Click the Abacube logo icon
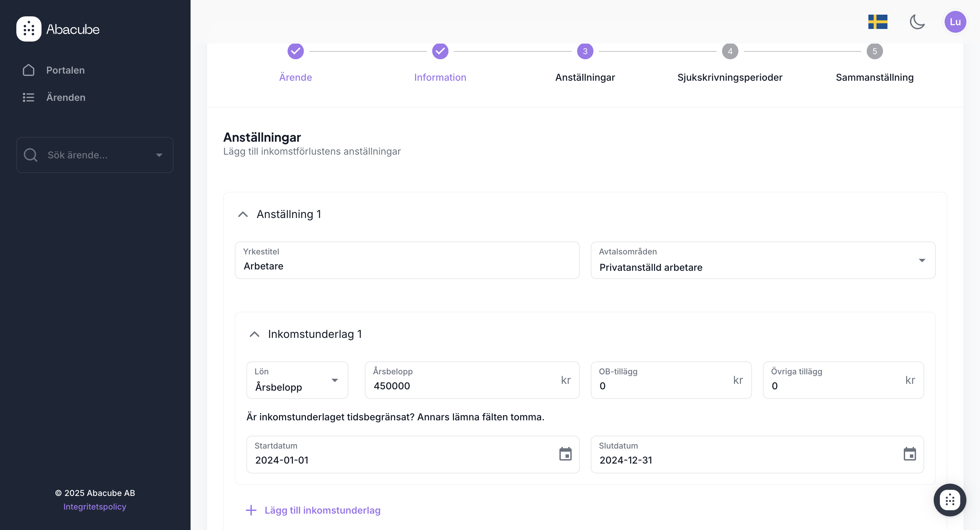 pos(29,29)
